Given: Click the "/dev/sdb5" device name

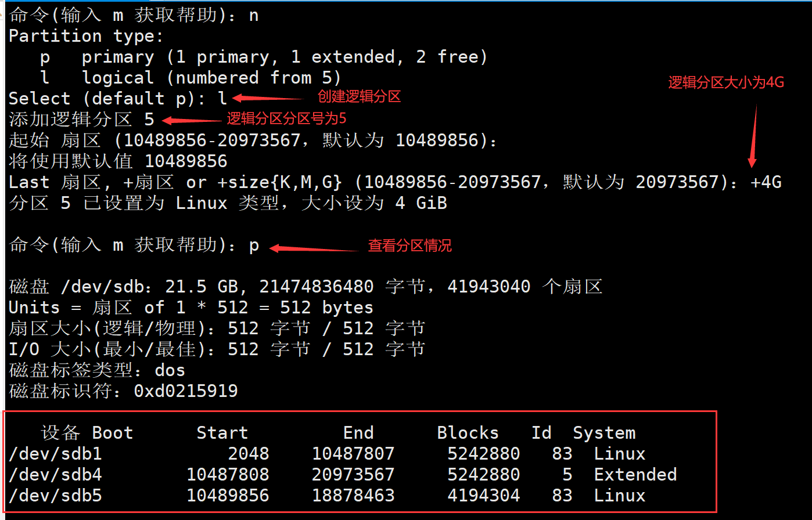Looking at the screenshot, I should [x=55, y=496].
